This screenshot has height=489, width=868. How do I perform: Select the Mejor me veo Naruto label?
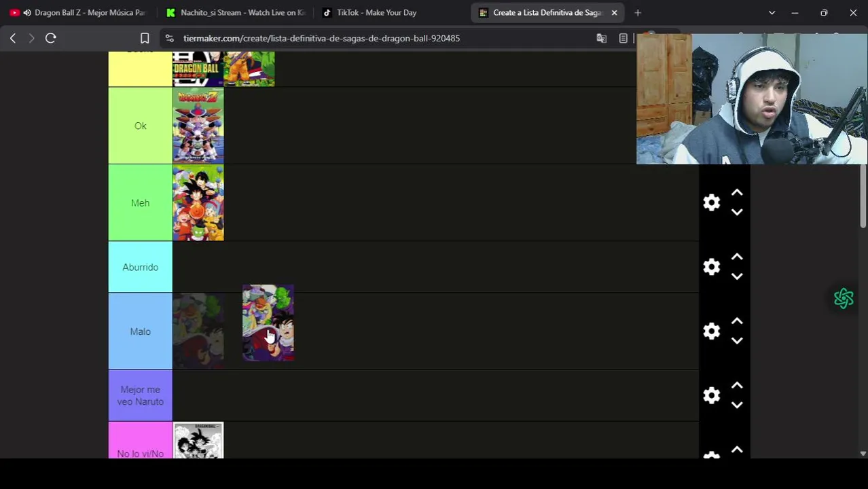[140, 395]
